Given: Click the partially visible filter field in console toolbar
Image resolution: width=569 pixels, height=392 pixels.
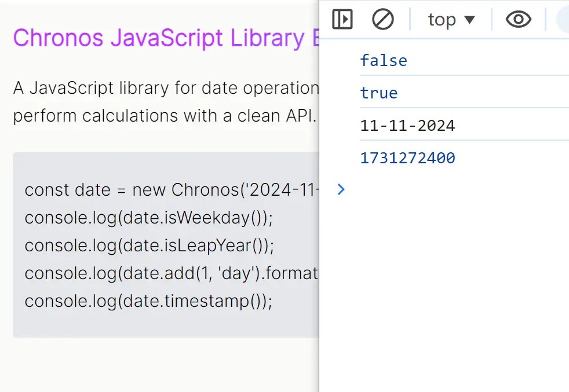Looking at the screenshot, I should [x=563, y=20].
